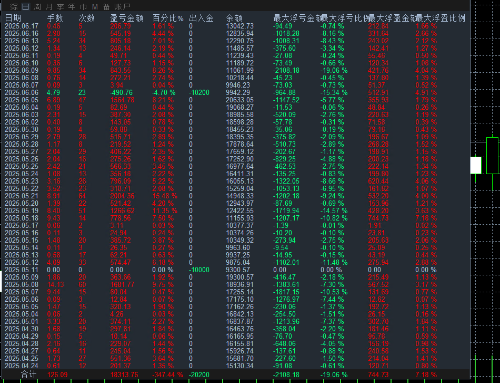Select the 2025.04.27 date cell
Viewport: 500px width, 383px height.
(22, 351)
